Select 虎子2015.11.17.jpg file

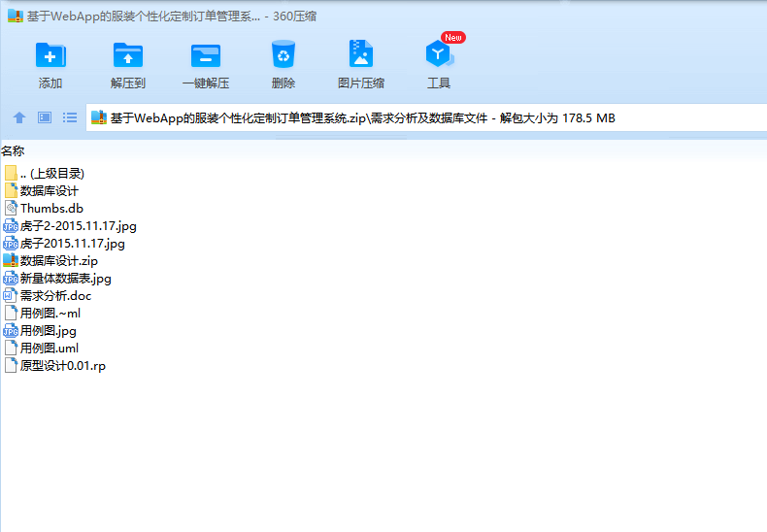64,244
